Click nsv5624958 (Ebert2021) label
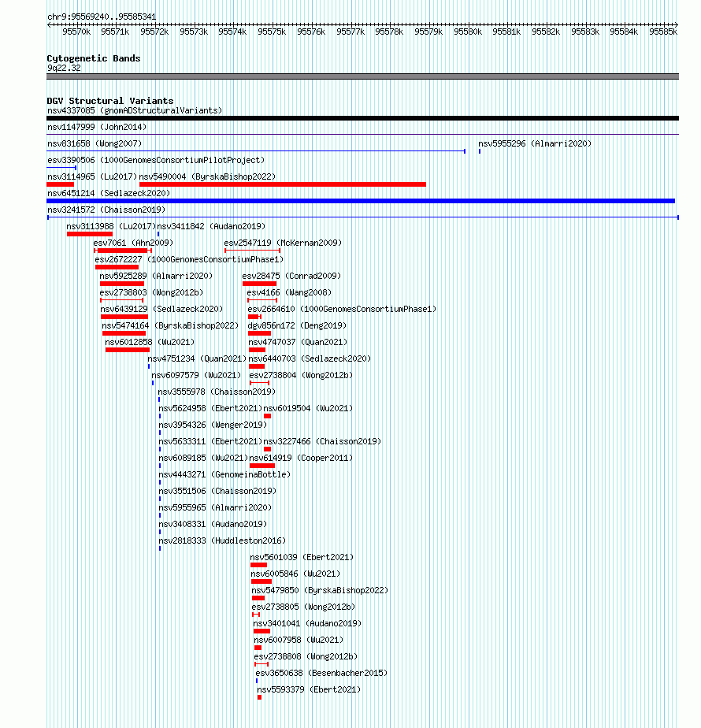 210,409
